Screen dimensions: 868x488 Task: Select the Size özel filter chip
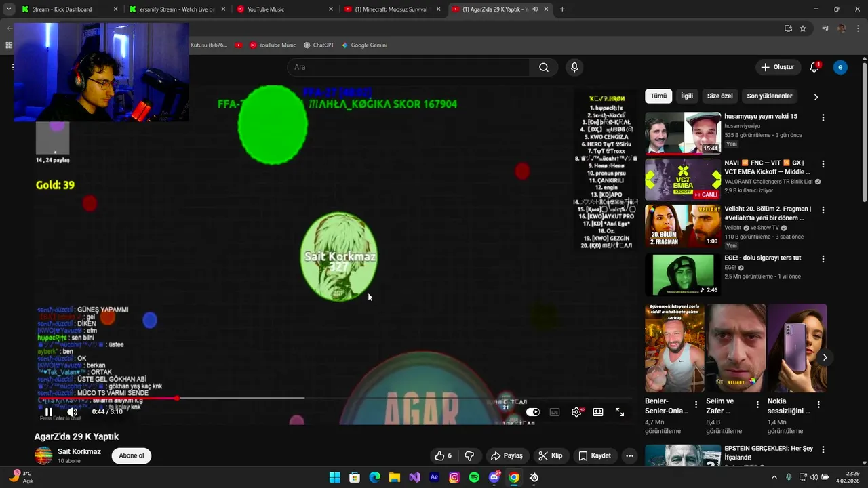tap(720, 96)
